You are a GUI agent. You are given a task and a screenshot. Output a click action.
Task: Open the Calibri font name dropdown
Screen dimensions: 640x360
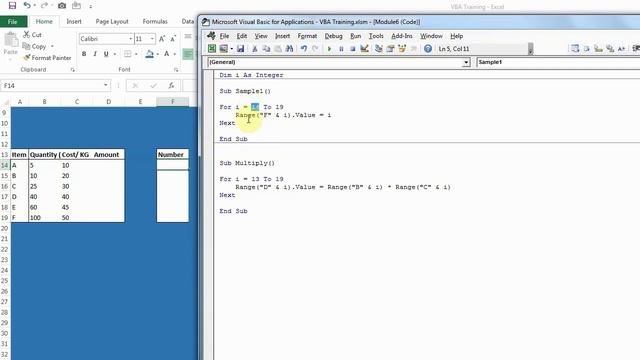131,39
